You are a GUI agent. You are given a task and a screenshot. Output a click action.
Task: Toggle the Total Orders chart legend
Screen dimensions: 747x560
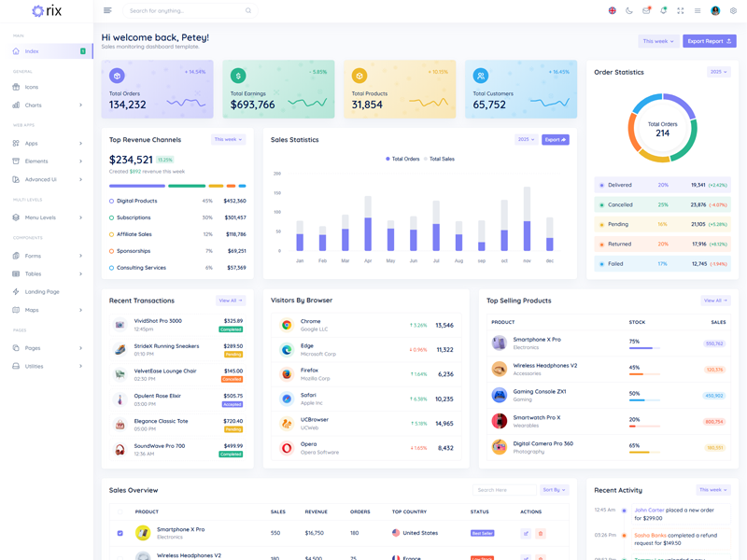(402, 159)
